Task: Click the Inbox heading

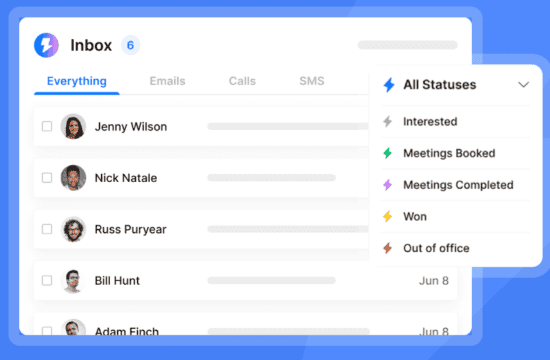Action: [x=91, y=45]
